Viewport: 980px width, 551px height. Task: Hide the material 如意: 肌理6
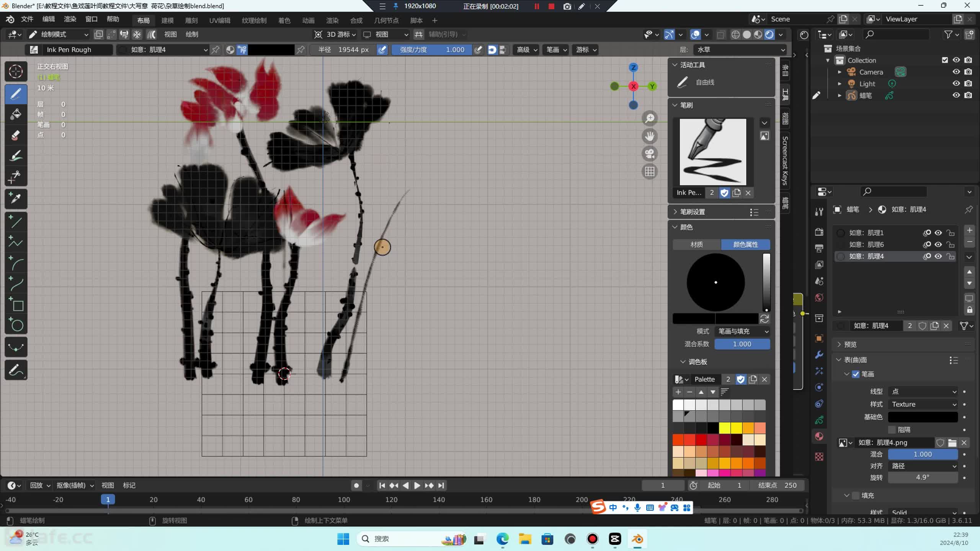[x=938, y=245]
